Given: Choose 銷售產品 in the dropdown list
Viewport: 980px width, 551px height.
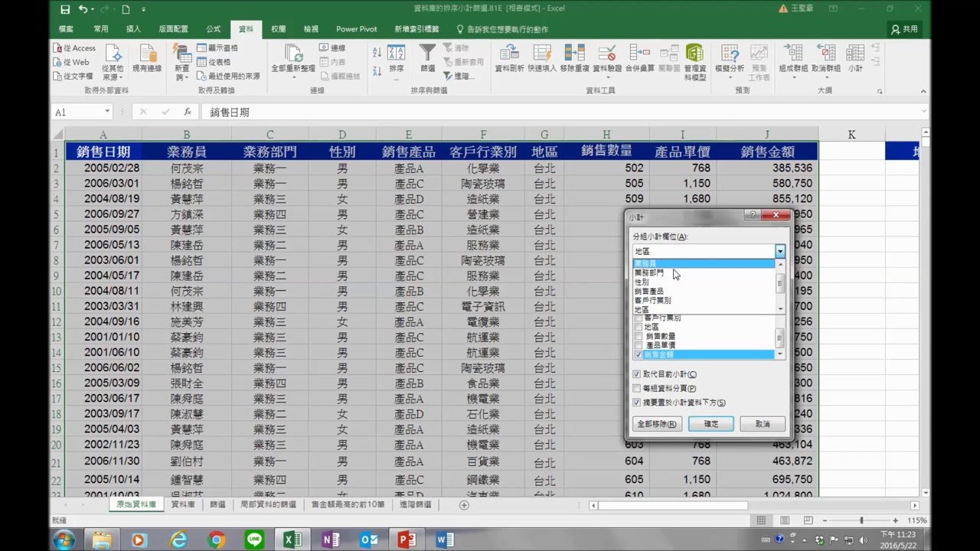Looking at the screenshot, I should tap(704, 291).
